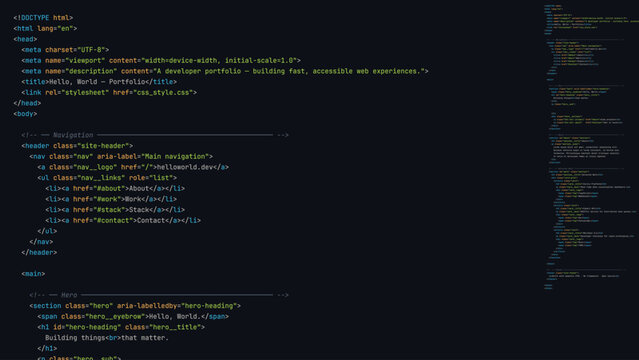The image size is (639, 360).
Task: Place cursor on the closing </h1> tag
Action: [47, 348]
